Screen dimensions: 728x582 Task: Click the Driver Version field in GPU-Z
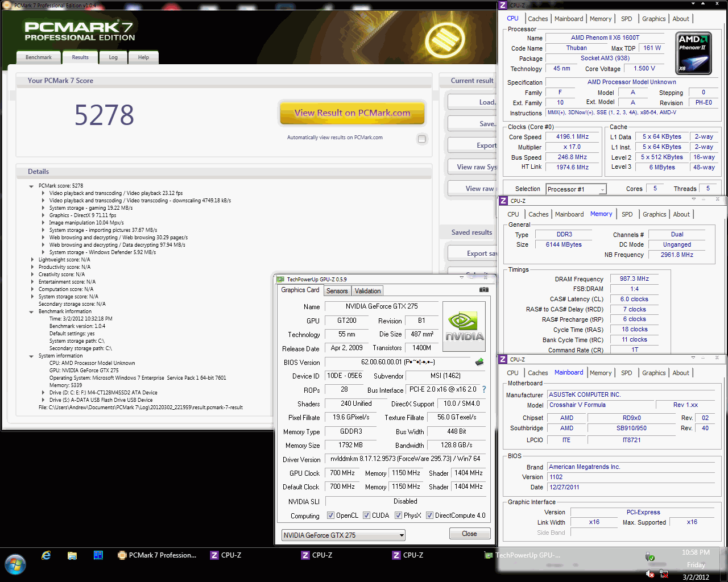pos(406,459)
